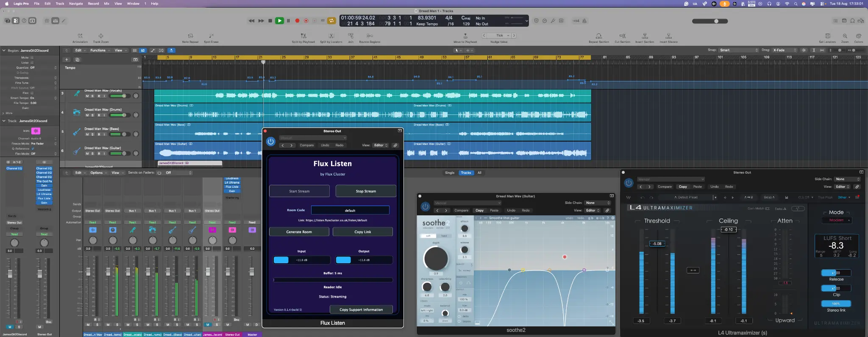Open the Colors palette icon
The height and width of the screenshot is (337, 868).
[x=859, y=36]
